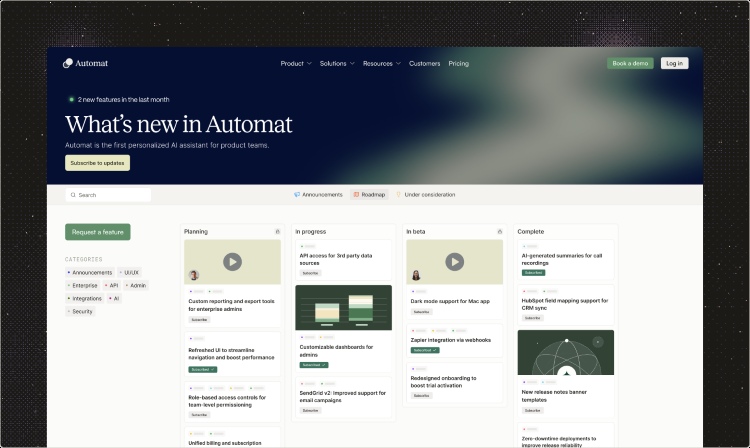Open the Resources dropdown
750x448 pixels.
(x=382, y=64)
